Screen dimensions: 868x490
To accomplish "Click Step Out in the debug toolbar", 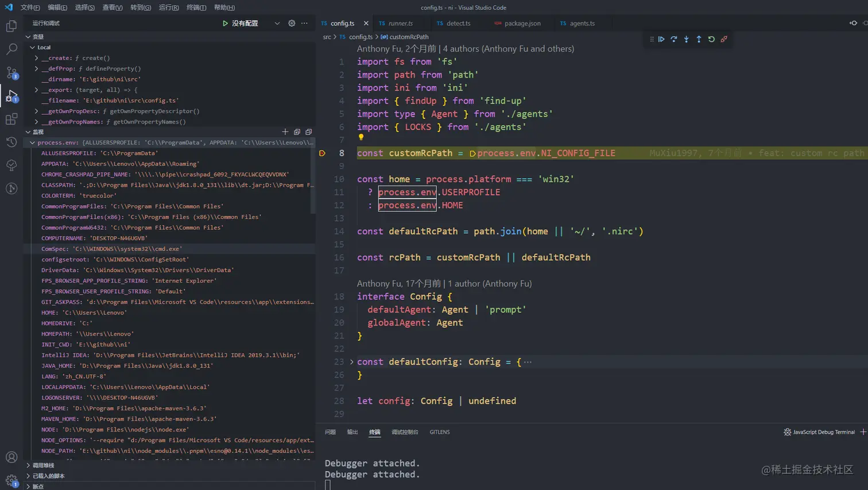I will coord(699,39).
